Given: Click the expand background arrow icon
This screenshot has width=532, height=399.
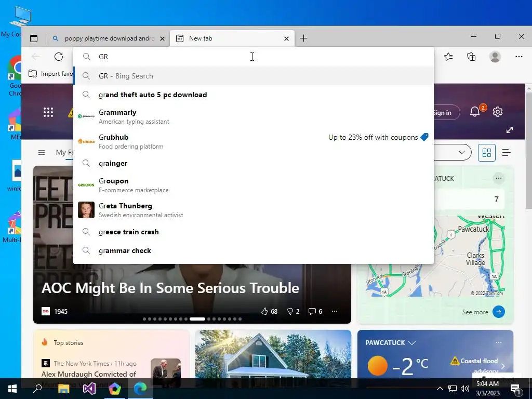Looking at the screenshot, I should 509,130.
